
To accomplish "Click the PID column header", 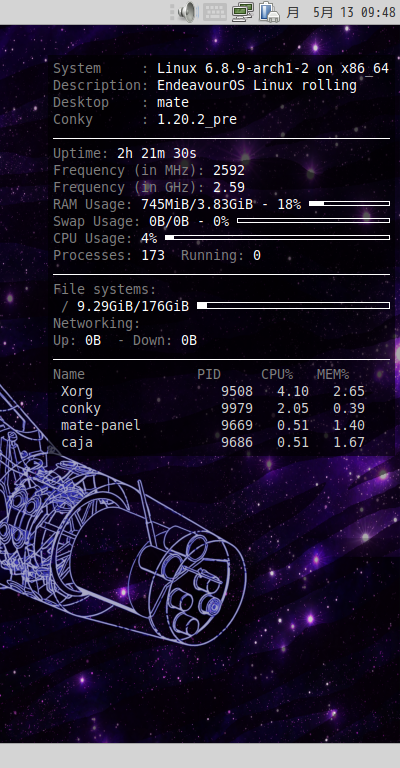I will pyautogui.click(x=209, y=375).
